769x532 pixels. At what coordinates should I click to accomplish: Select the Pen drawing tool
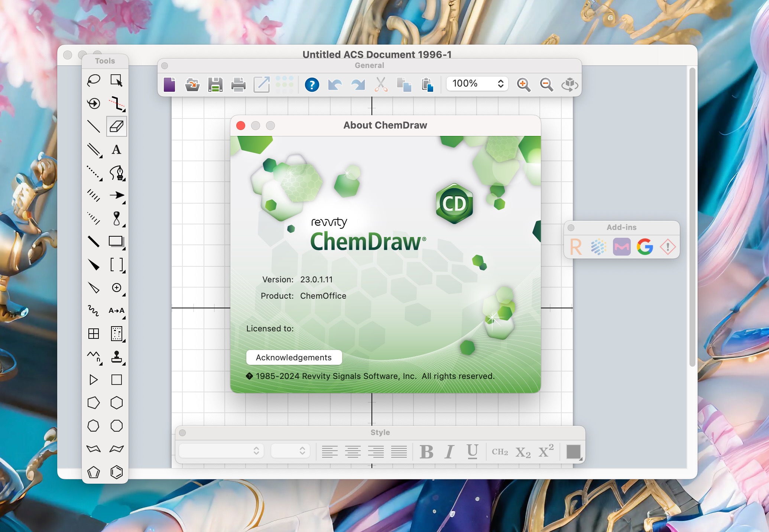tap(117, 172)
